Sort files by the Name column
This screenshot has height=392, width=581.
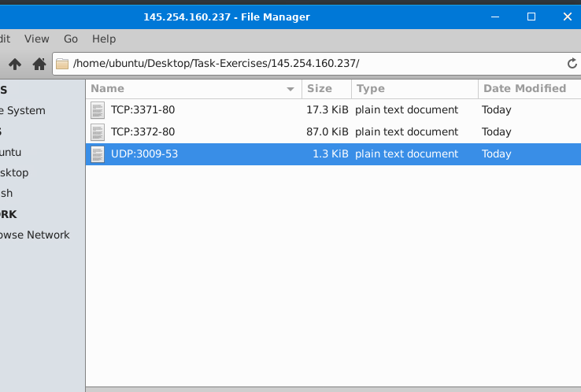(194, 88)
